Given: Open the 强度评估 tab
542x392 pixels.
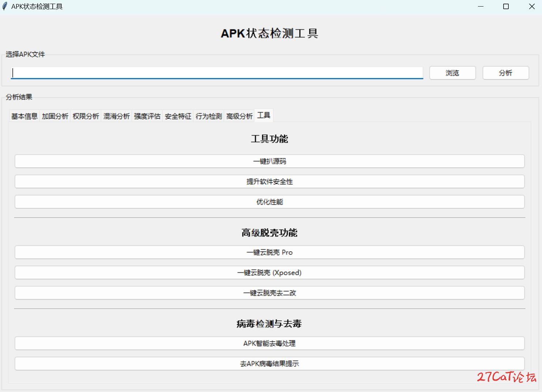Looking at the screenshot, I should (147, 116).
